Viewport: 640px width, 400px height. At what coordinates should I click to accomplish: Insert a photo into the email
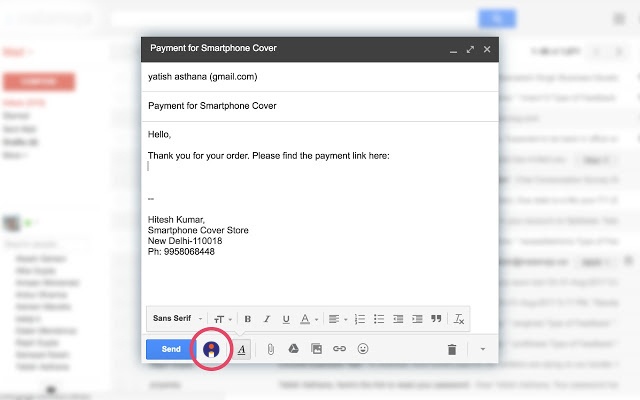[x=317, y=349]
